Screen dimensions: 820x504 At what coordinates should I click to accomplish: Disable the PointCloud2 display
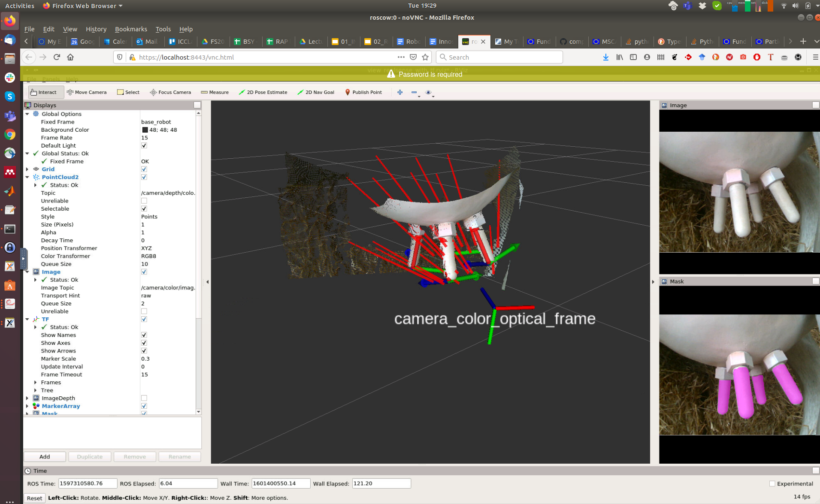144,177
